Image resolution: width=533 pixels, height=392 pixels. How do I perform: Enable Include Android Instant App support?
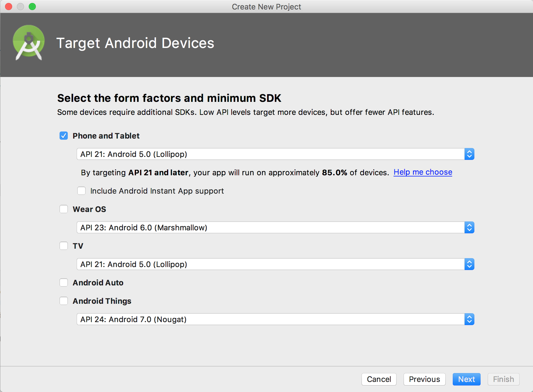[x=81, y=191]
